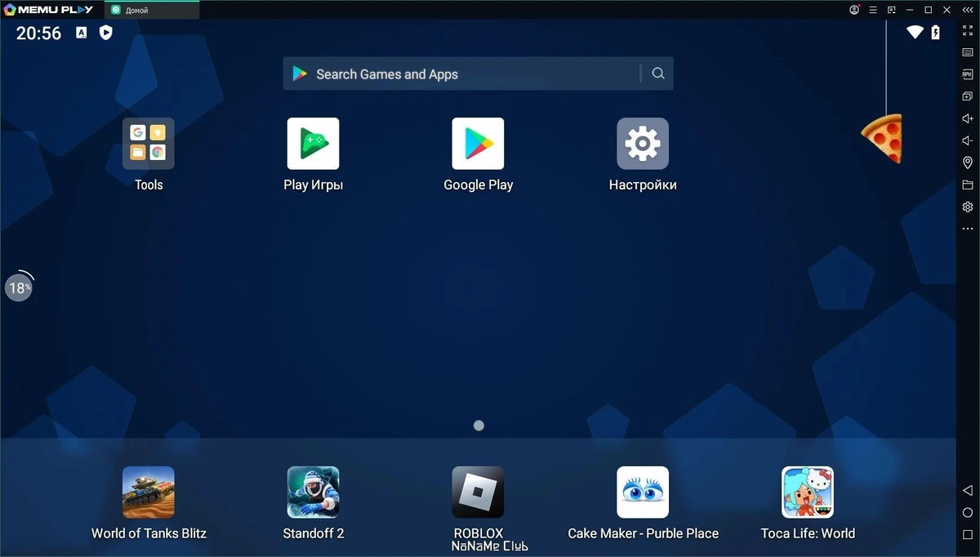Click the battery charging status icon
Screen dimensions: 980x557
(936, 33)
